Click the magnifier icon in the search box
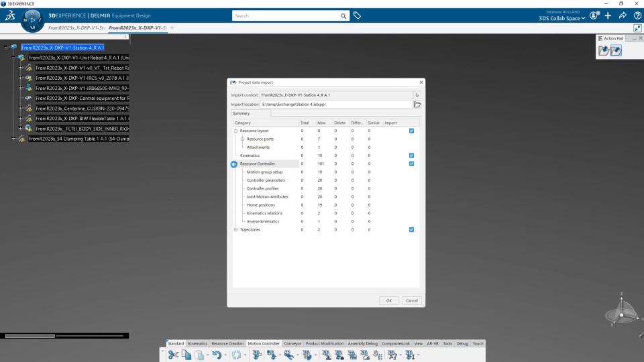644x362 pixels. pos(343,16)
